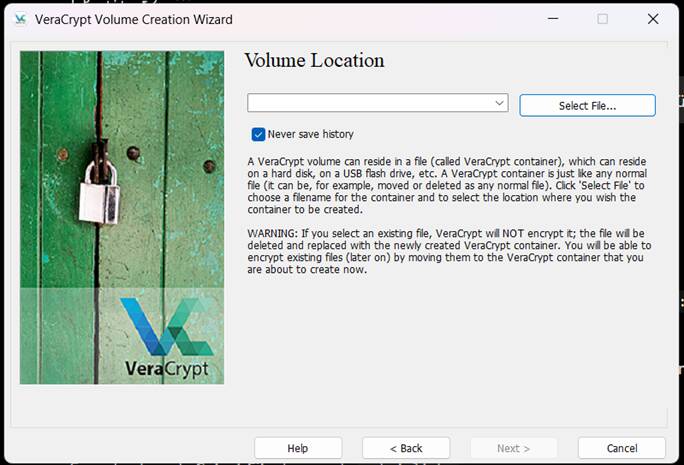Go to the previous step with Back
Screen dimensions: 684x465
click(x=406, y=448)
